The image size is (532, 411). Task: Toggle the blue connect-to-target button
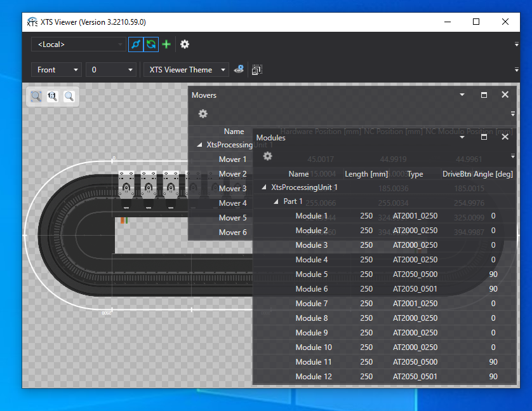[136, 44]
